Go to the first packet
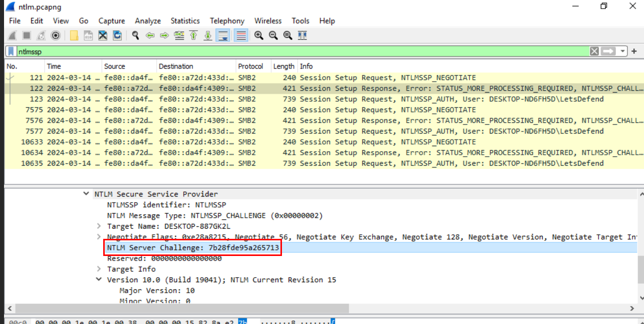This screenshot has width=644, height=324. click(x=193, y=35)
